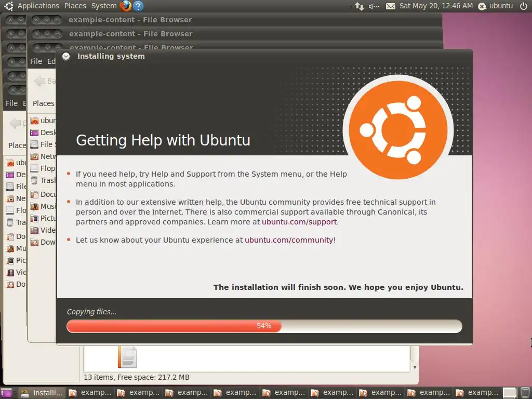Image resolution: width=532 pixels, height=399 pixels.
Task: Open File menu in frontmost File Browser window
Action: pyautogui.click(x=36, y=61)
